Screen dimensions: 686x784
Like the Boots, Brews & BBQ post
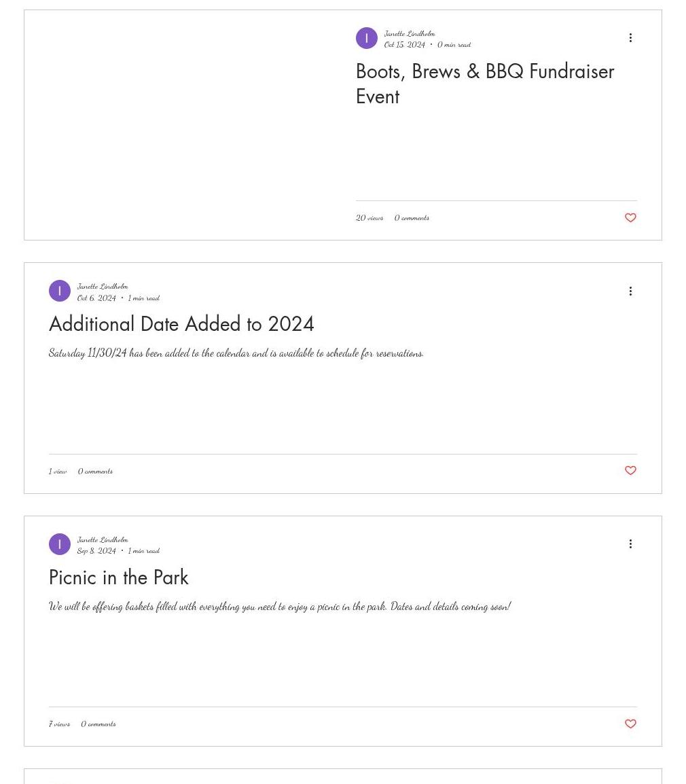630,218
